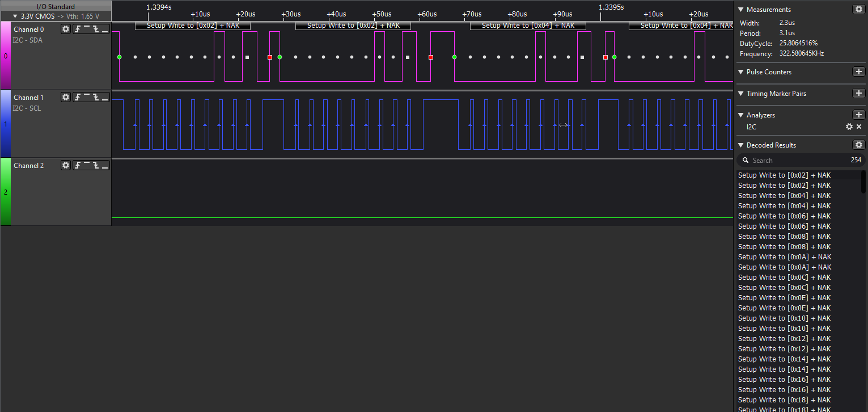Click the 254 results count
This screenshot has width=868, height=412.
pyautogui.click(x=856, y=161)
